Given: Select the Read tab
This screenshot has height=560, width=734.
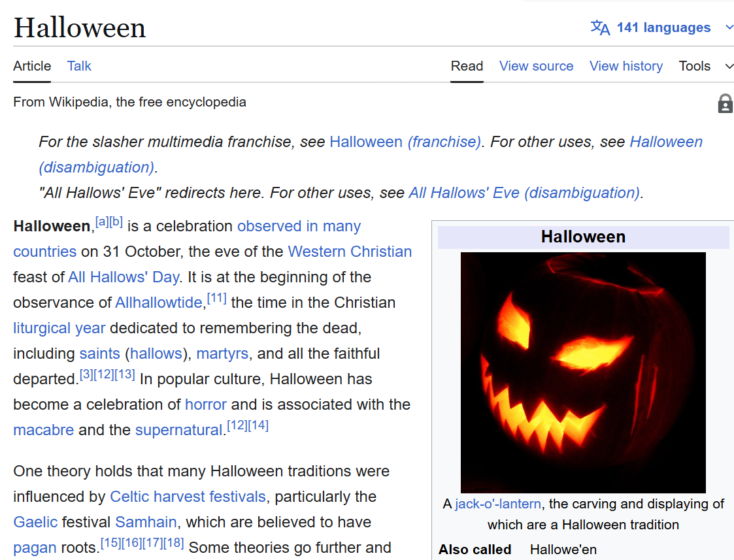Looking at the screenshot, I should pos(467,66).
